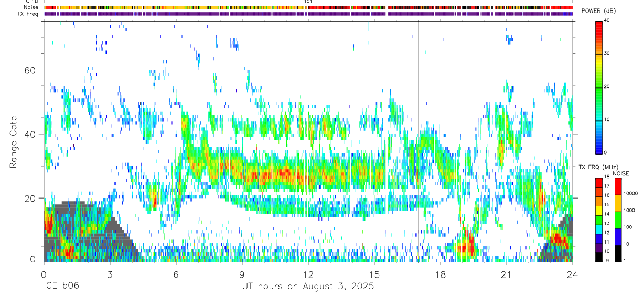Click the 10000 label on Noise scale
Viewport: 644px width, 297px height.
631,193
